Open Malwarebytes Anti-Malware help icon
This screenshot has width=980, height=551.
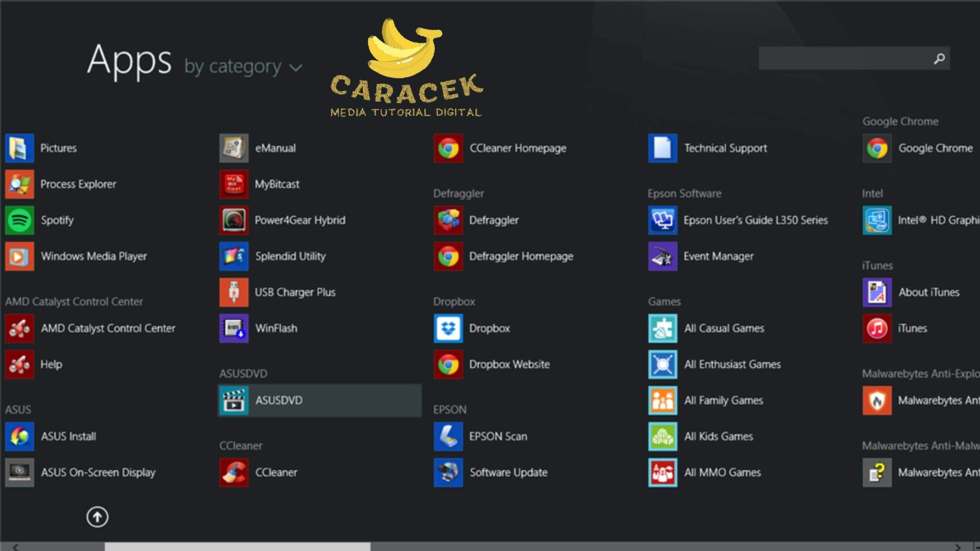pyautogui.click(x=877, y=472)
